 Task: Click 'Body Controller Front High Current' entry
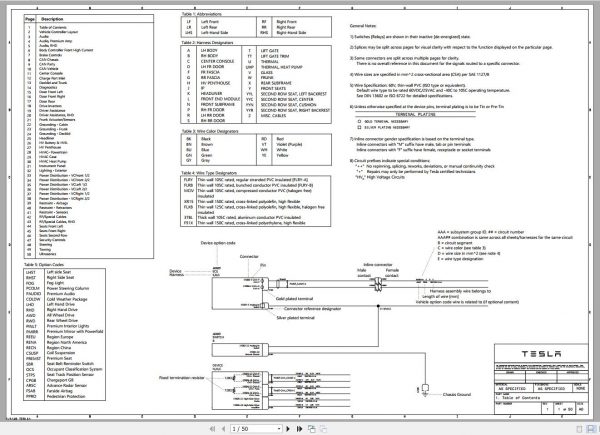tap(66, 50)
